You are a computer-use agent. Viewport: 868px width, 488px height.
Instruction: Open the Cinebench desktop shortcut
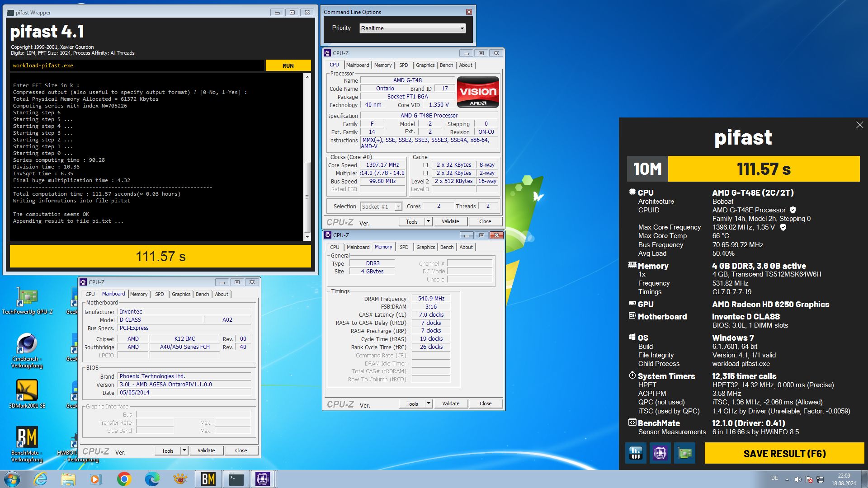[x=27, y=351]
